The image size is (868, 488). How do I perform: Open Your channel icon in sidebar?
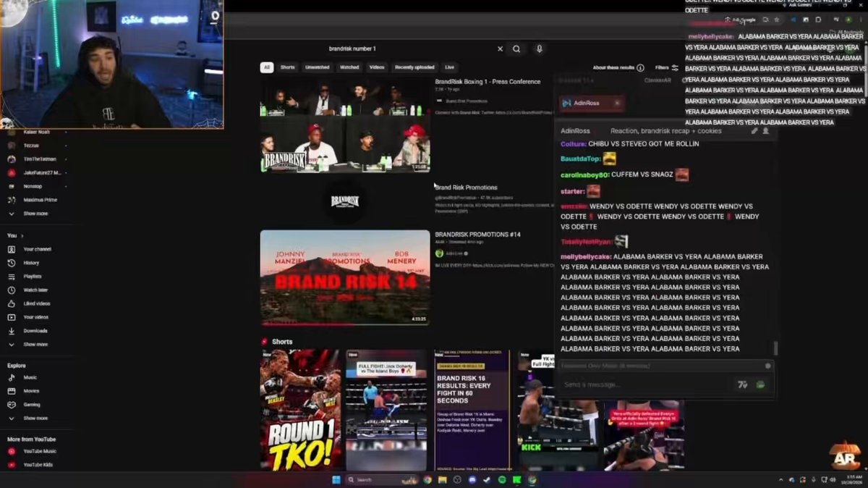click(x=12, y=249)
